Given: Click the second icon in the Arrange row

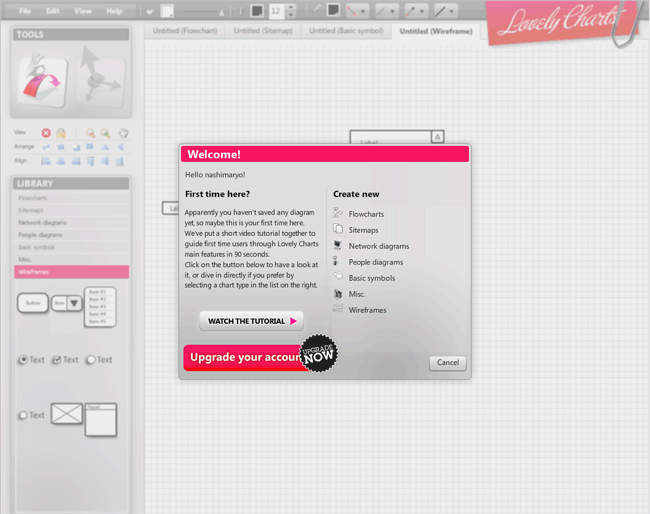Looking at the screenshot, I should [x=61, y=147].
